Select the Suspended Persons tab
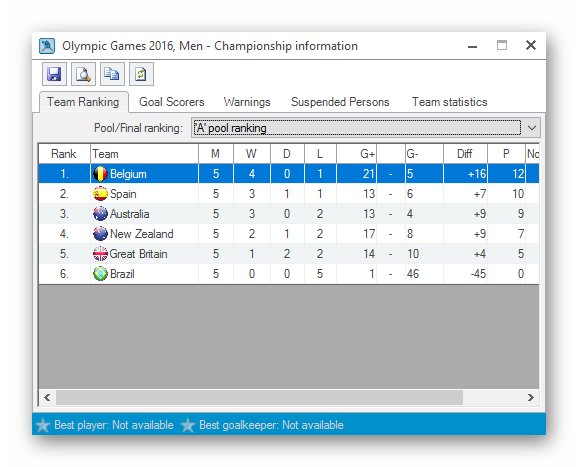This screenshot has height=467, width=578. [340, 102]
